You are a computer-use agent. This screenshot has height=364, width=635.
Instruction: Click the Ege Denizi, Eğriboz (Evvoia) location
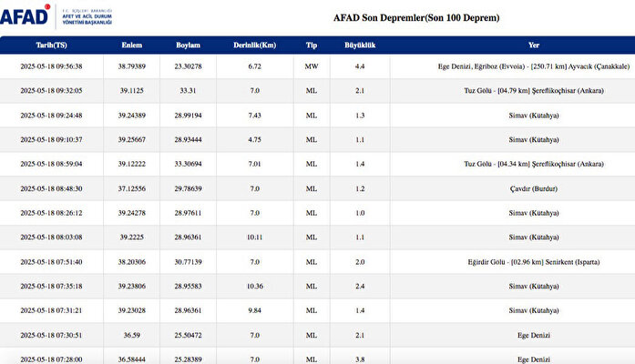534,66
